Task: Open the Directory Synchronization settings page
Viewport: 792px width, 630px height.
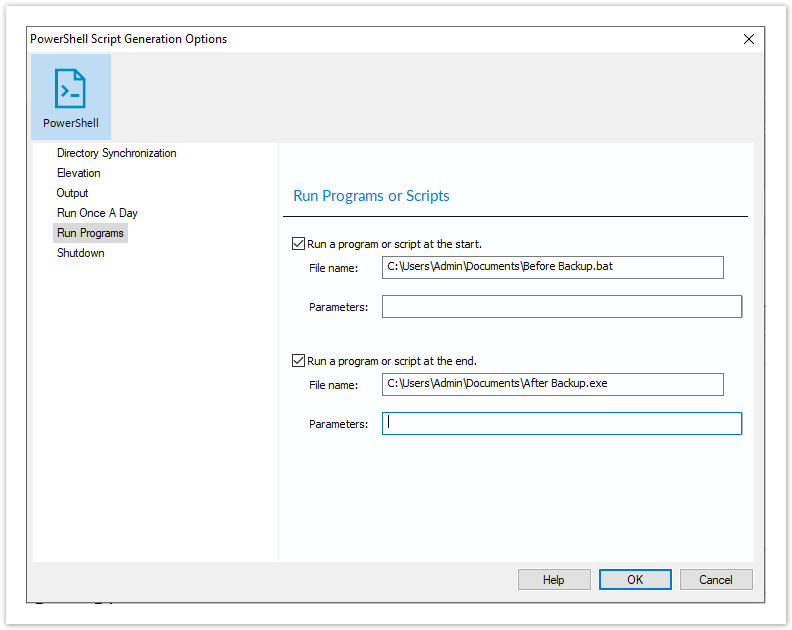Action: 117,153
